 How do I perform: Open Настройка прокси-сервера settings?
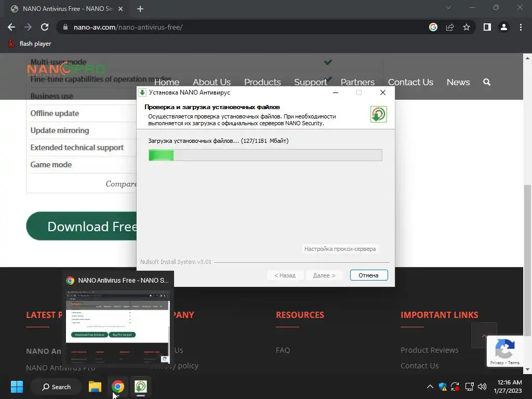tap(340, 249)
